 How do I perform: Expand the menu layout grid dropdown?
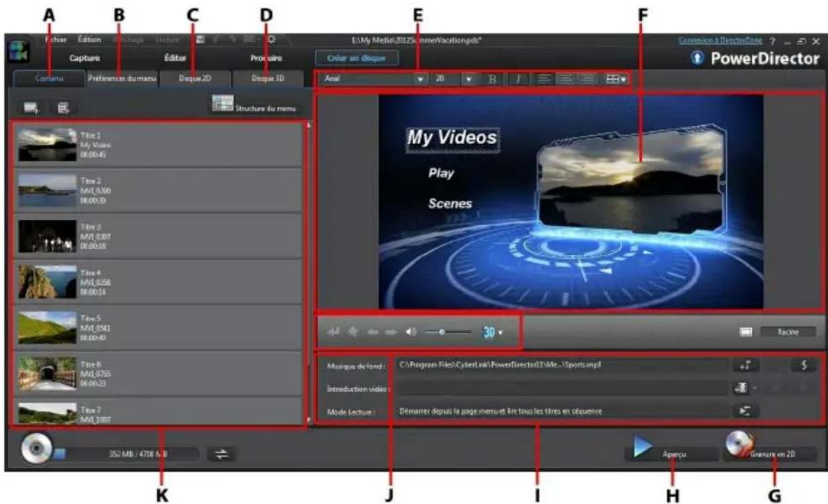click(615, 79)
